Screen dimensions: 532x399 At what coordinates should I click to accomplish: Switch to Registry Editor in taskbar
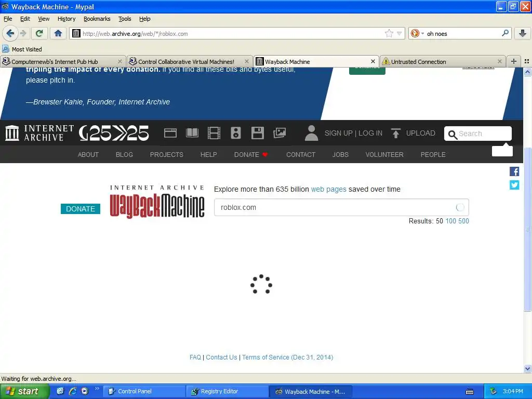pyautogui.click(x=227, y=391)
